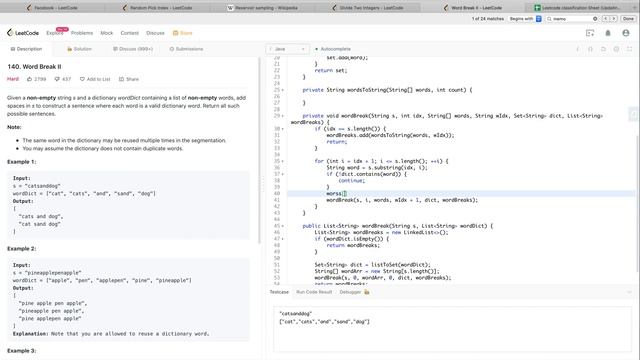Click the Add to List button
The height and width of the screenshot is (360, 640).
(95, 79)
